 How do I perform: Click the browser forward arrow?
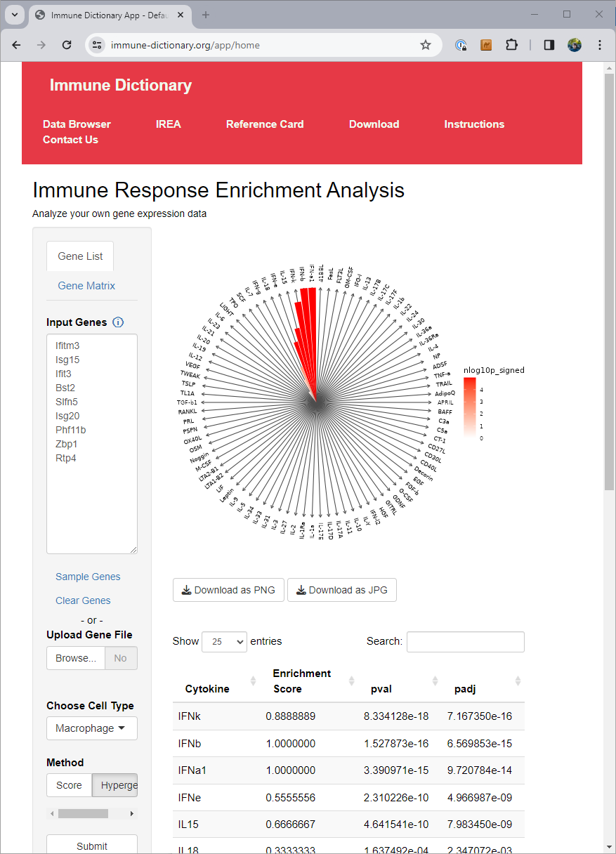41,45
